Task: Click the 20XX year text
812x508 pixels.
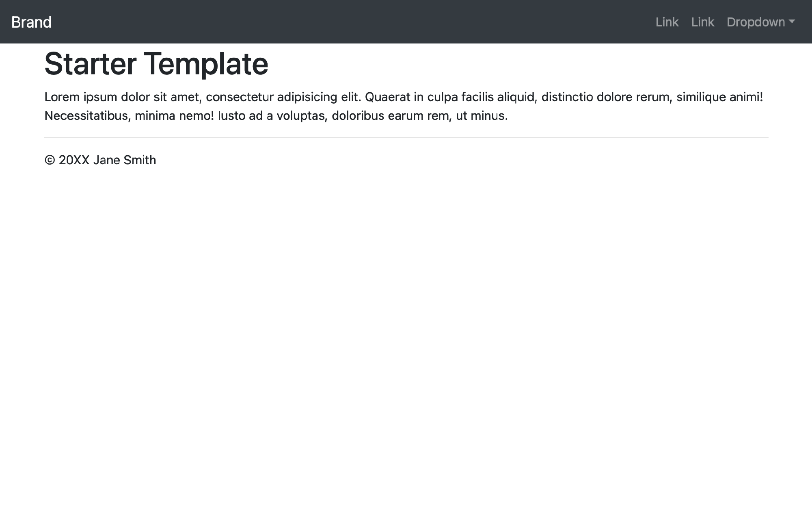Action: point(74,160)
